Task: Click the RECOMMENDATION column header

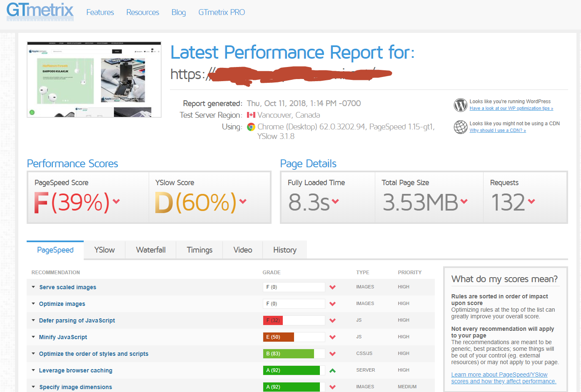Action: click(x=56, y=273)
